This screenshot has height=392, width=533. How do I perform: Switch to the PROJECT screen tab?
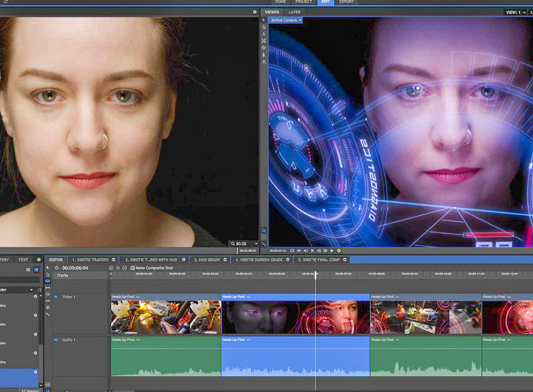tap(304, 1)
